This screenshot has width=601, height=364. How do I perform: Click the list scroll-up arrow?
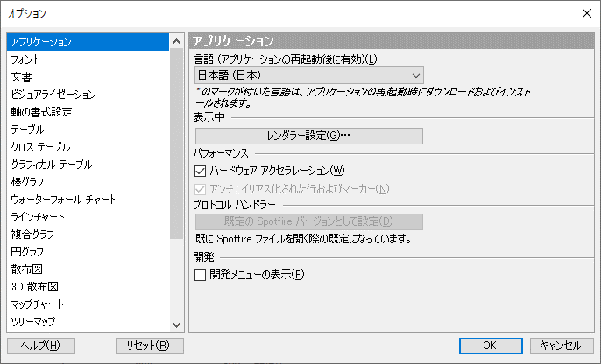[176, 41]
